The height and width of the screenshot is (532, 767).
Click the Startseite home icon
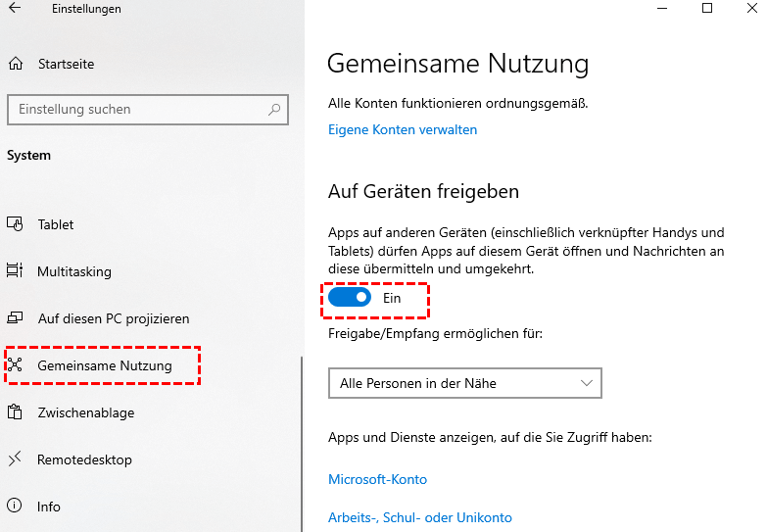(15, 65)
